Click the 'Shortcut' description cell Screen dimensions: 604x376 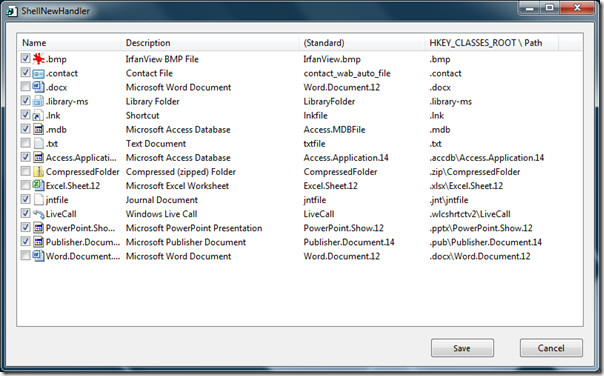click(143, 116)
